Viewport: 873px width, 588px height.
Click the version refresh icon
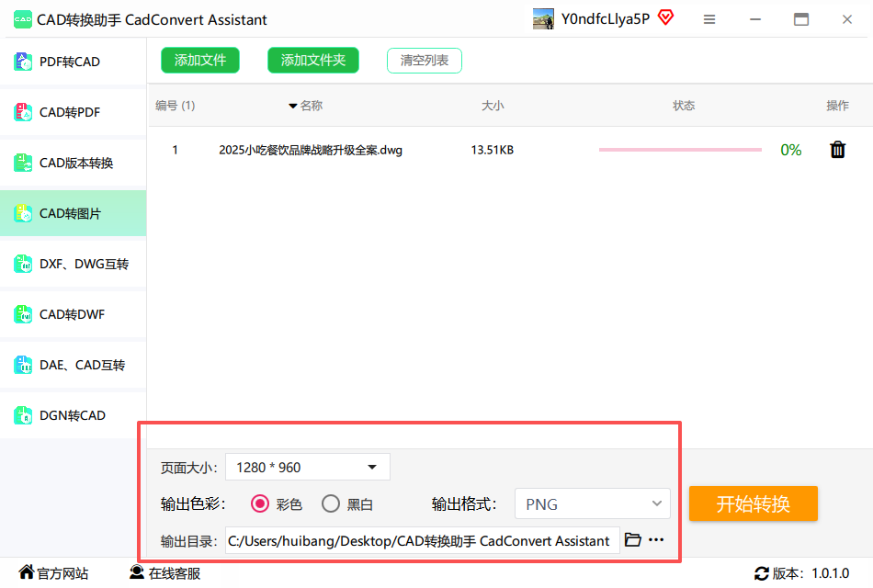761,573
